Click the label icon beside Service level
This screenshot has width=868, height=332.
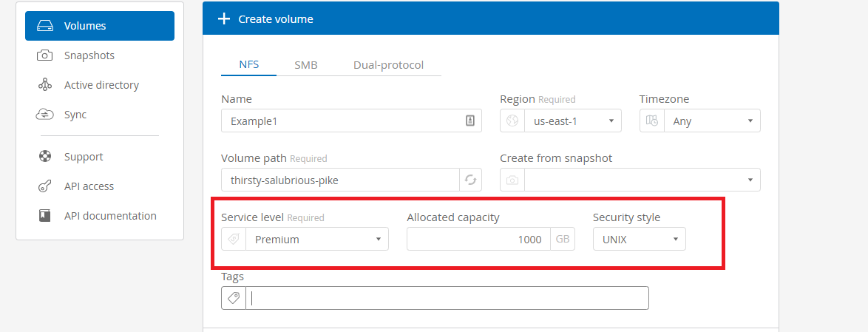click(234, 239)
